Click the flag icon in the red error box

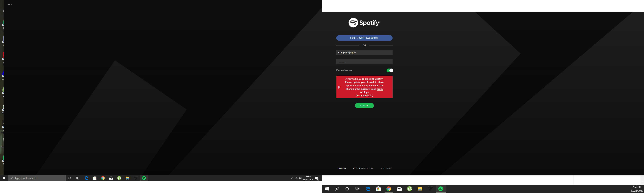coord(339,87)
